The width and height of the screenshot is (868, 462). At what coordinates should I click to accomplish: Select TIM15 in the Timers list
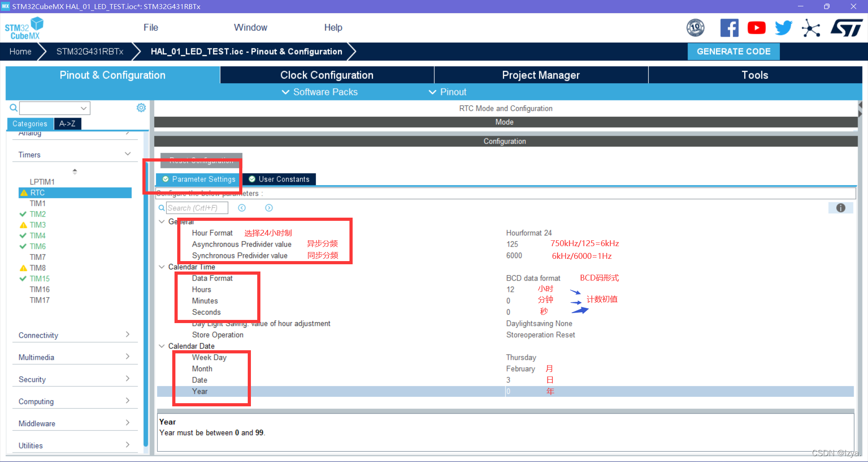[40, 279]
